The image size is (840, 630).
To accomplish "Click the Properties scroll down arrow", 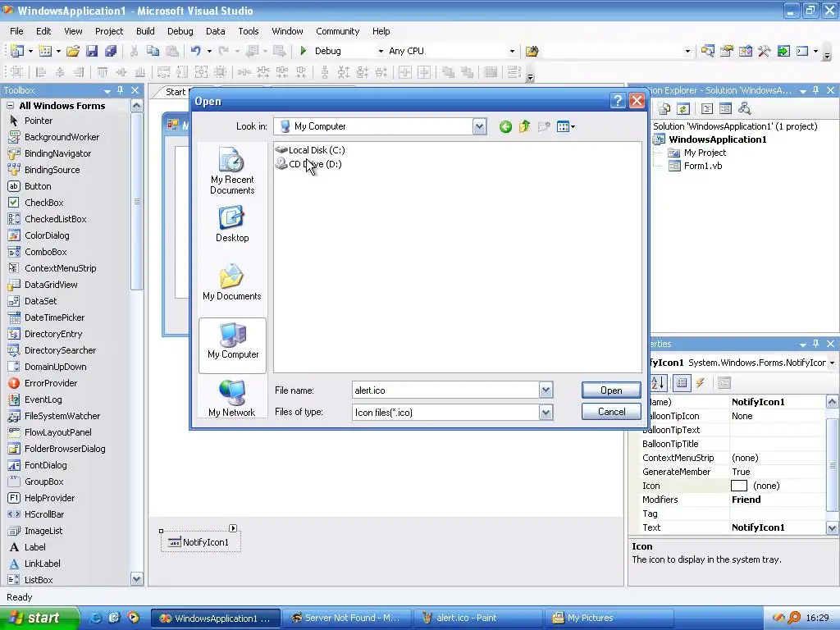I will 832,527.
